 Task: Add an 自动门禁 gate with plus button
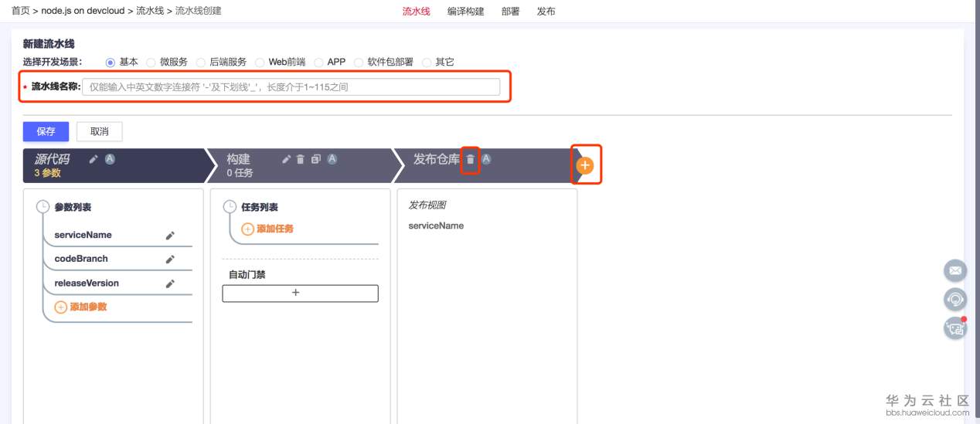(300, 293)
